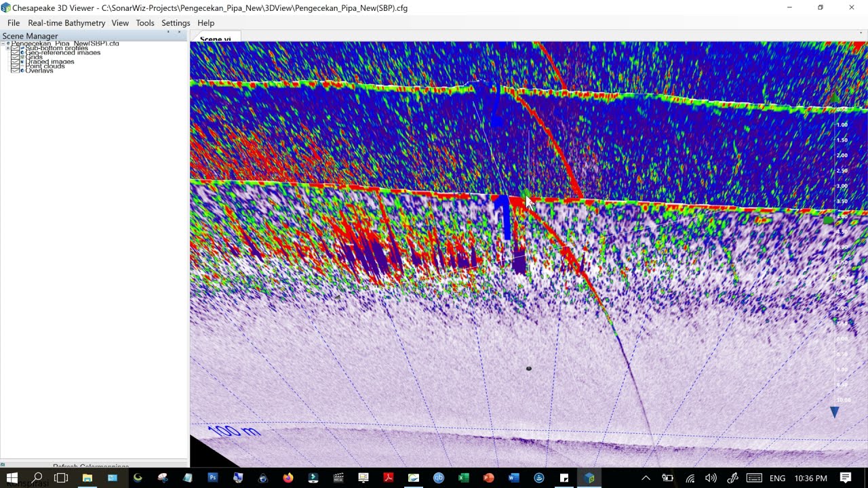This screenshot has width=868, height=488.
Task: Expand the Sub-bottom profiles node
Action: [x=9, y=48]
